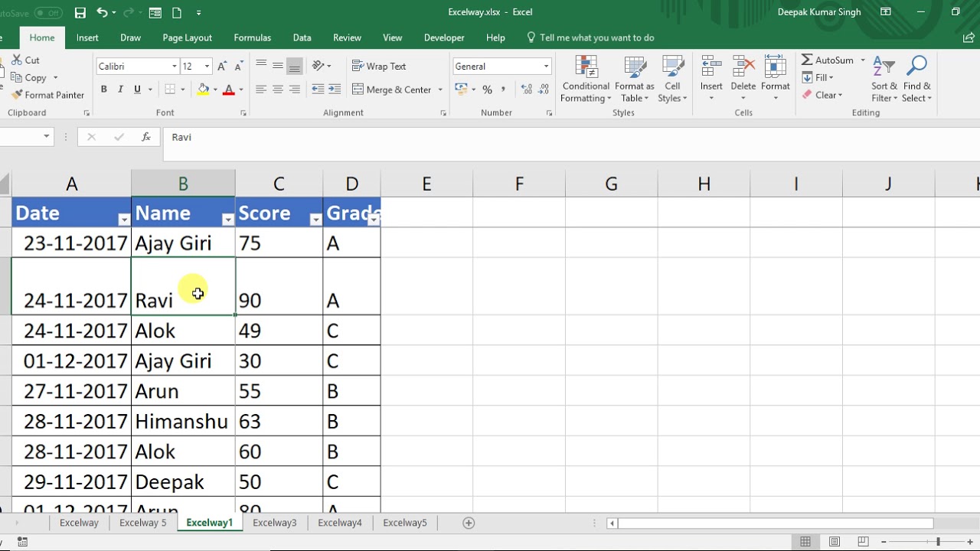Open the Formulas ribbon tab
This screenshot has width=980, height=551.
coord(252,37)
